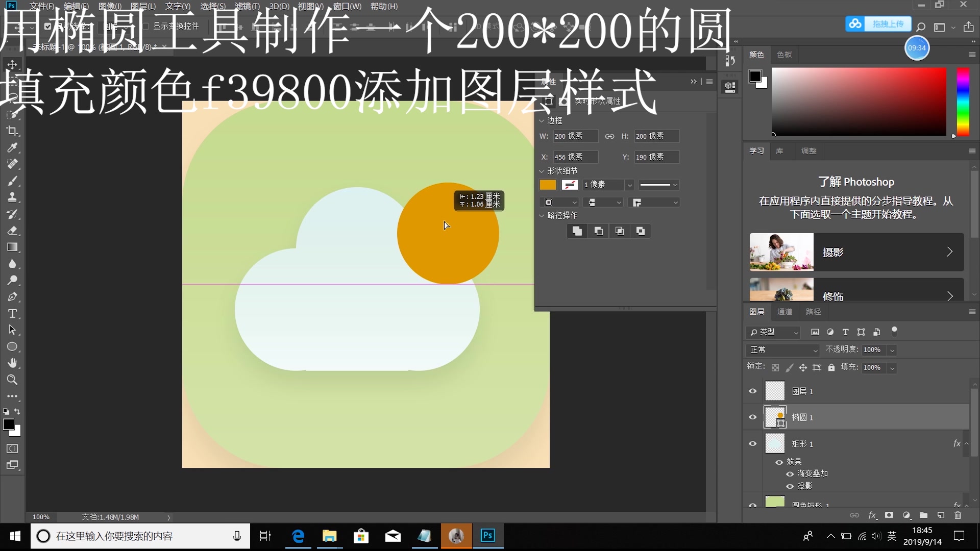This screenshot has height=551, width=980.
Task: Select the Healing Brush tool
Action: (12, 164)
